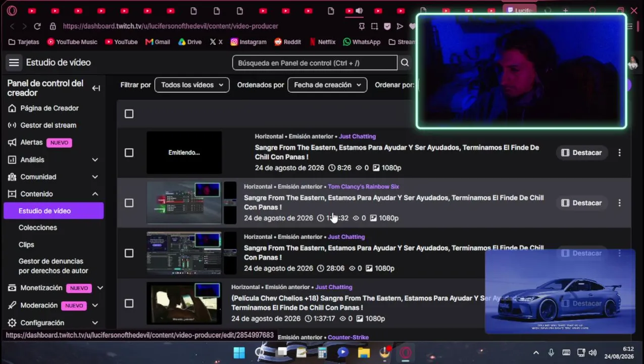Click the pin icon in the address bar
The height and width of the screenshot is (364, 644).
[362, 26]
